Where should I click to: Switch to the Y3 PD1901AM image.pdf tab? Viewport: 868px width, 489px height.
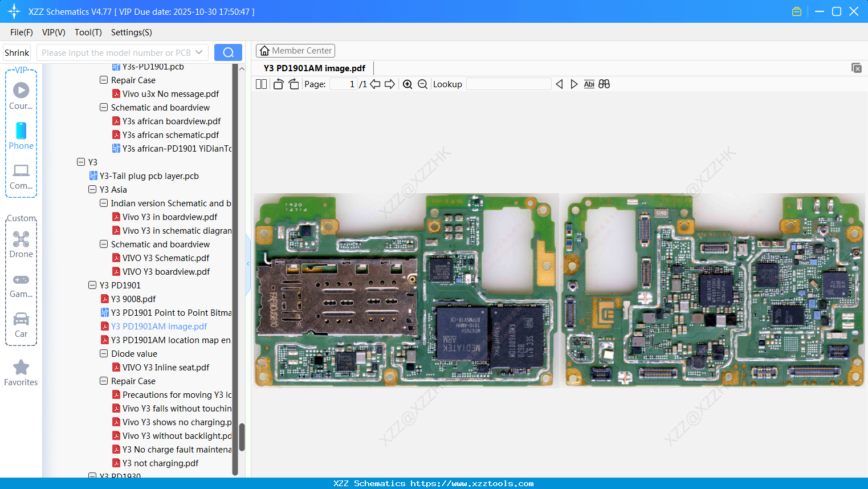[x=315, y=67]
